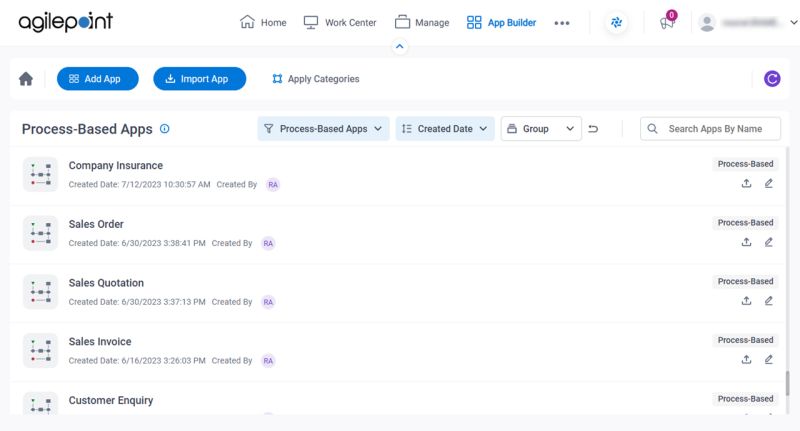This screenshot has width=800, height=431.
Task: Click the purple refresh icon
Action: 772,79
